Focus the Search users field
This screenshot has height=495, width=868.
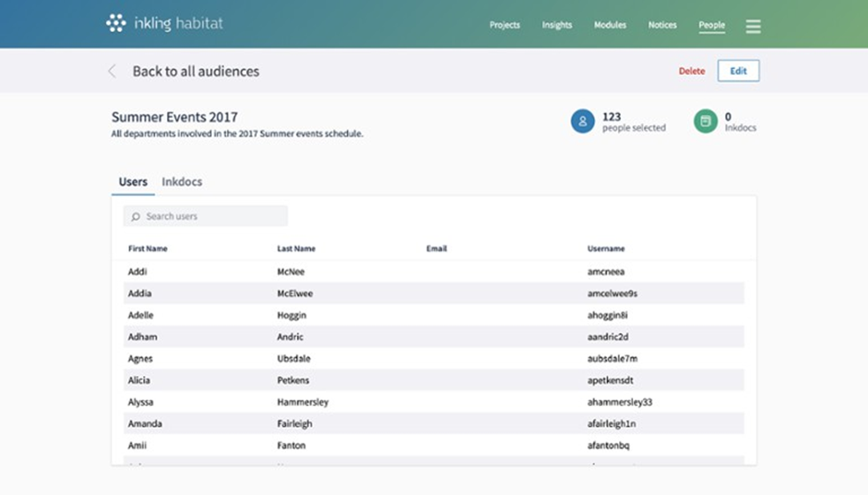pyautogui.click(x=212, y=216)
